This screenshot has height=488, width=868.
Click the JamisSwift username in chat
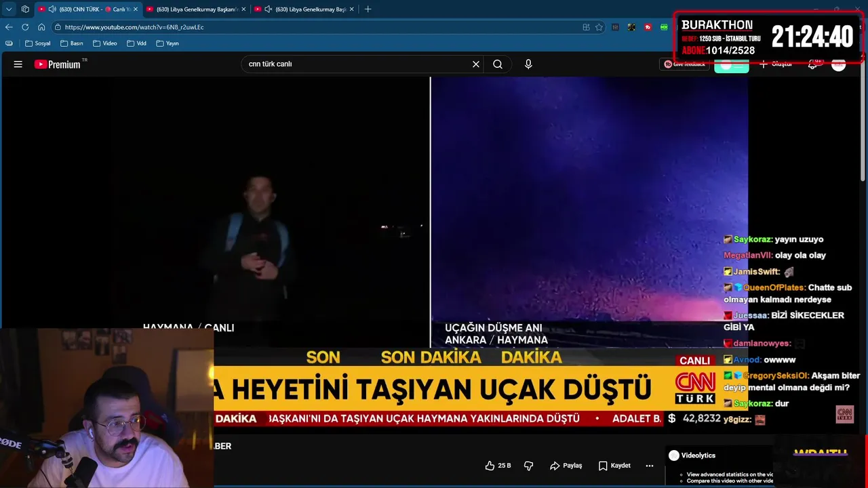(x=757, y=272)
